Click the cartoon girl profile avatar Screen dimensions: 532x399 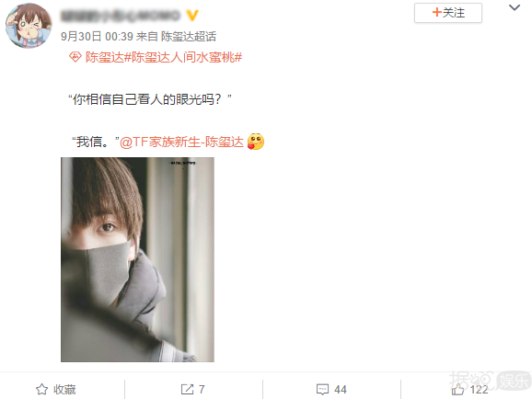pos(29,26)
